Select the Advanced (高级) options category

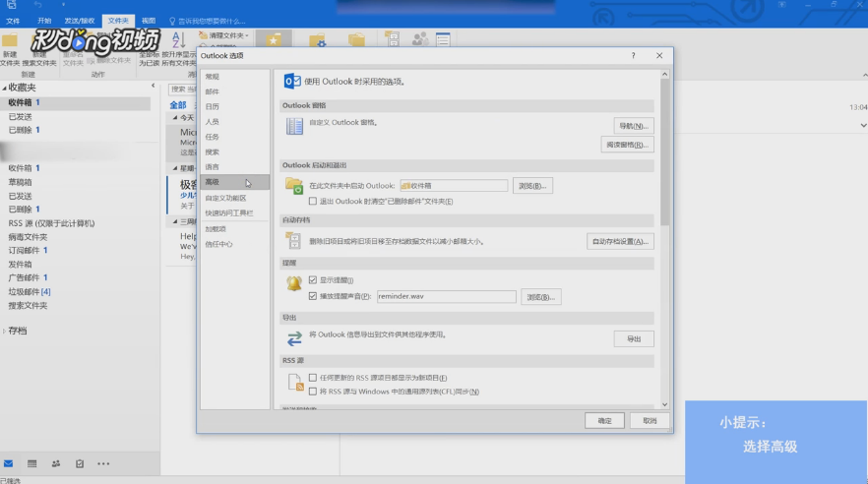[234, 182]
